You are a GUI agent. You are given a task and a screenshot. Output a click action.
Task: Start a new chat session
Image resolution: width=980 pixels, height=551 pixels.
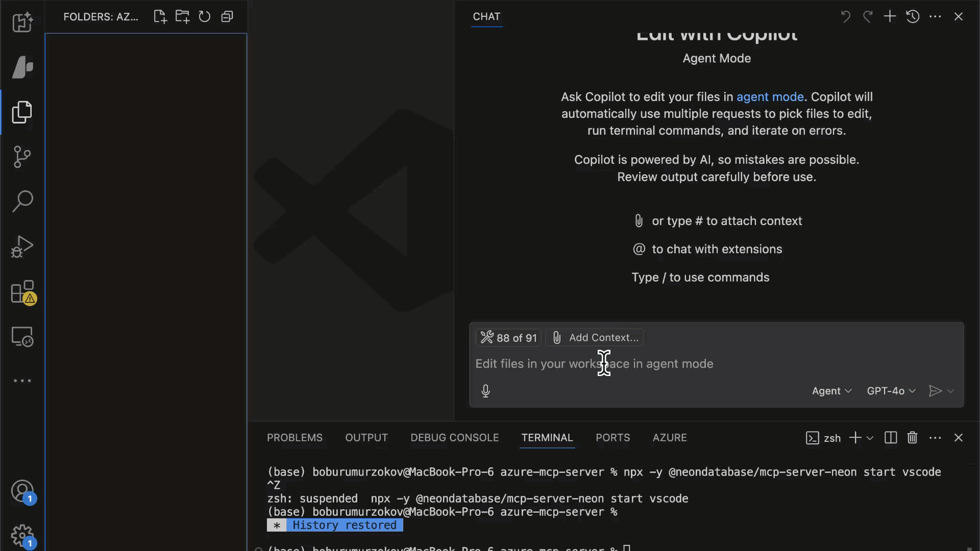click(890, 16)
